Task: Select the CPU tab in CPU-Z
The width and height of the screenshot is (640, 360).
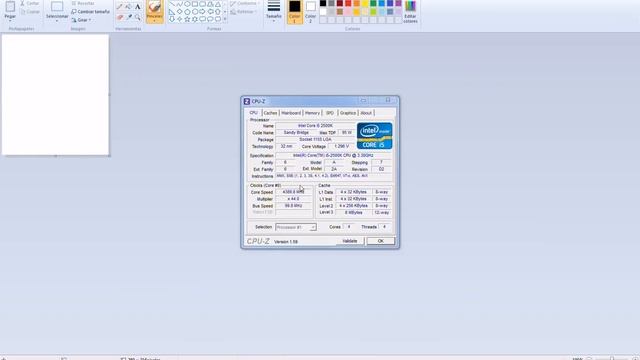Action: 253,113
